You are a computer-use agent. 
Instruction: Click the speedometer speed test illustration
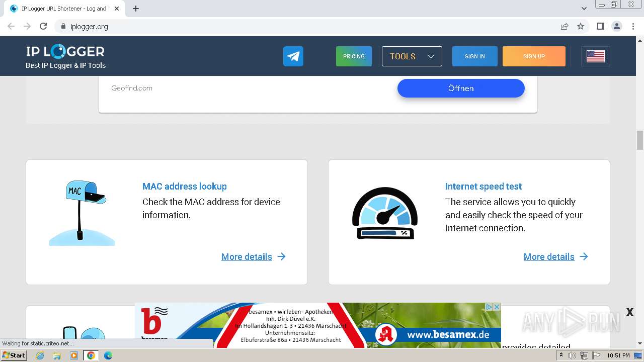tap(385, 213)
